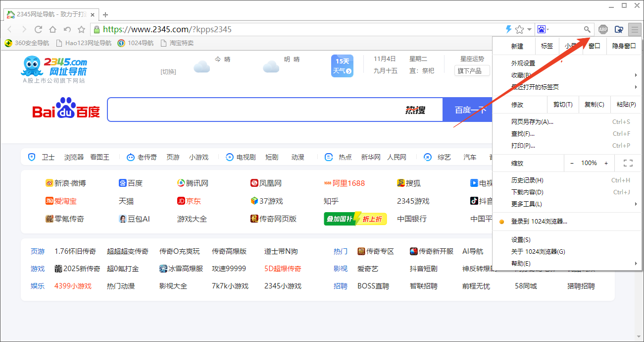Click the page reload icon
Screen dimensions: 644x342
tap(39, 29)
